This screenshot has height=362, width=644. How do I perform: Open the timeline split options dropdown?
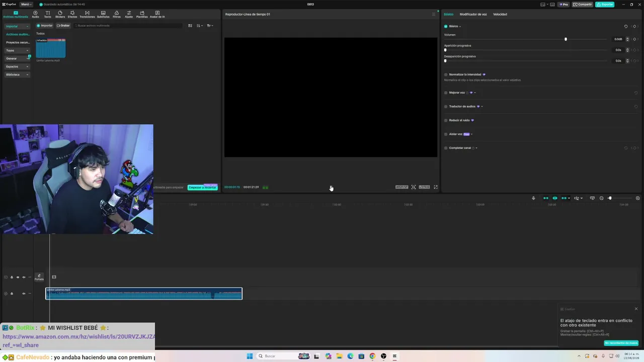pyautogui.click(x=578, y=198)
